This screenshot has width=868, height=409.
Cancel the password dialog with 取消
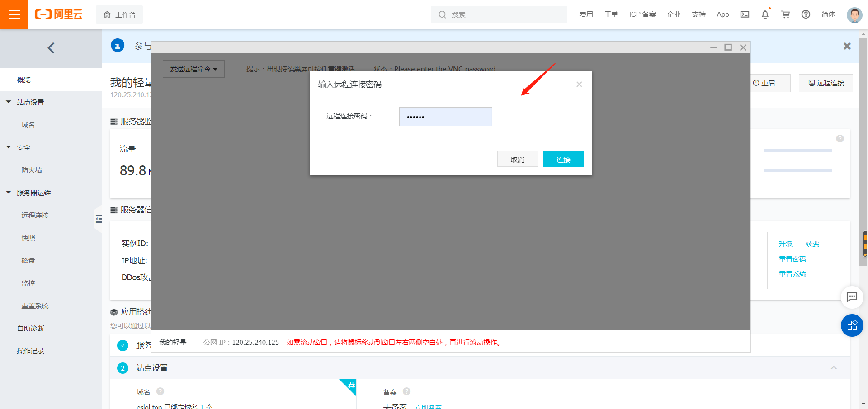[518, 159]
